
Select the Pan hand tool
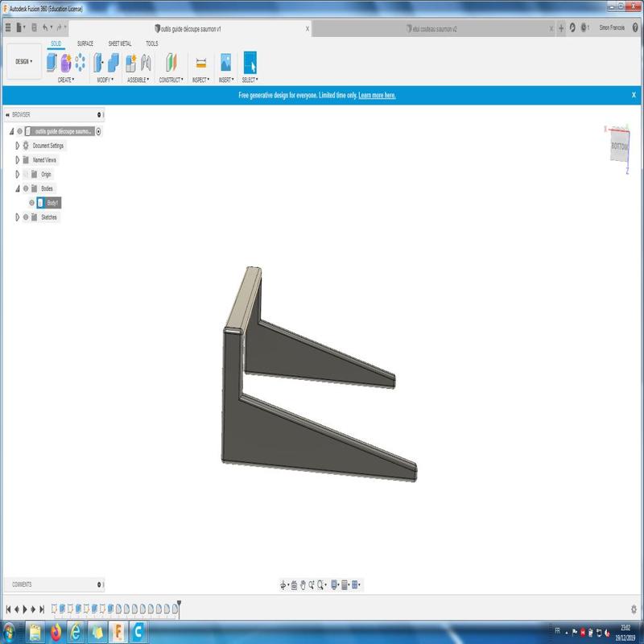(x=303, y=585)
